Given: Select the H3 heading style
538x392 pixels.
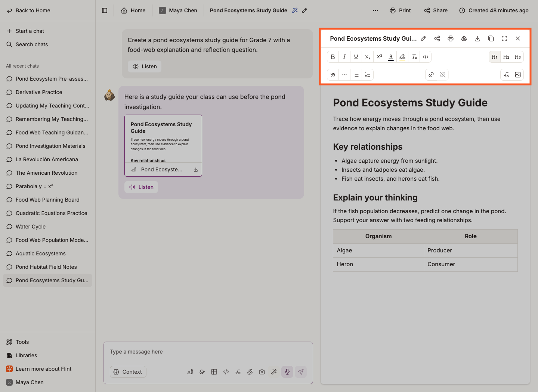Looking at the screenshot, I should coord(518,57).
